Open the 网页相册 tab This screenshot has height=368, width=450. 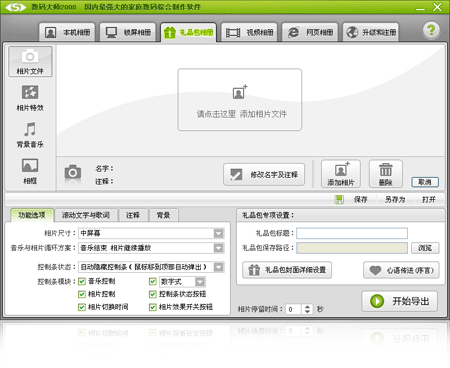pyautogui.click(x=310, y=32)
